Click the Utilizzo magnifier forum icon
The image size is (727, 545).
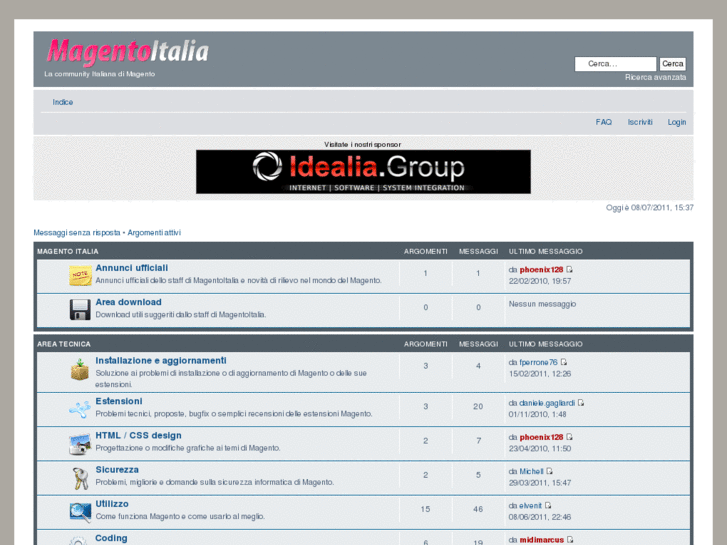click(x=80, y=512)
